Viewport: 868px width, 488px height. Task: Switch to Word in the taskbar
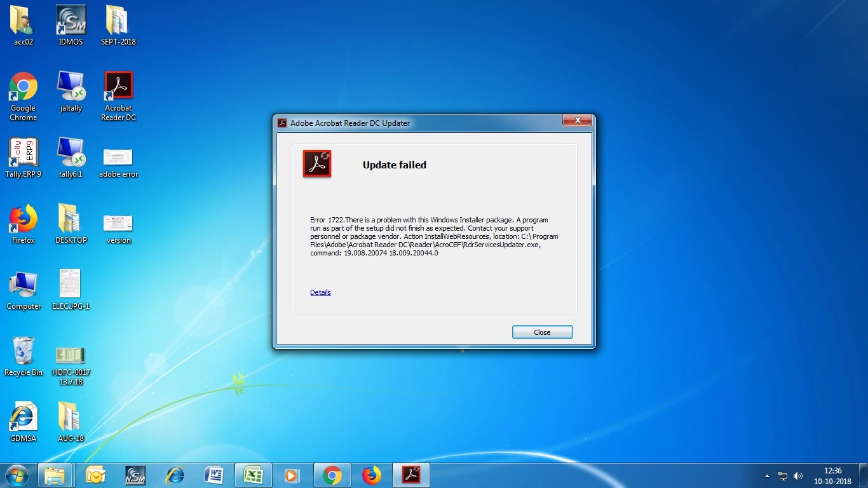(x=214, y=475)
